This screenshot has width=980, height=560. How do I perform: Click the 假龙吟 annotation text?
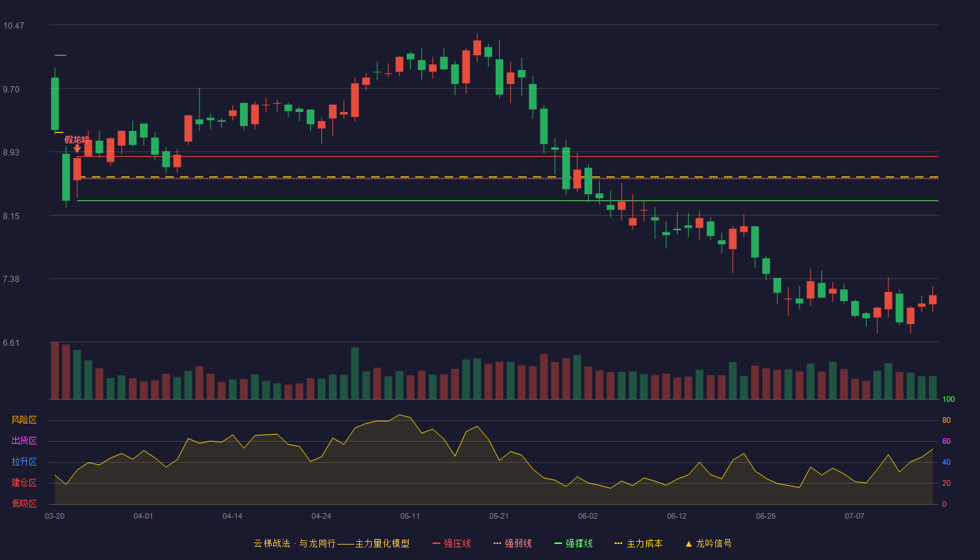(77, 139)
